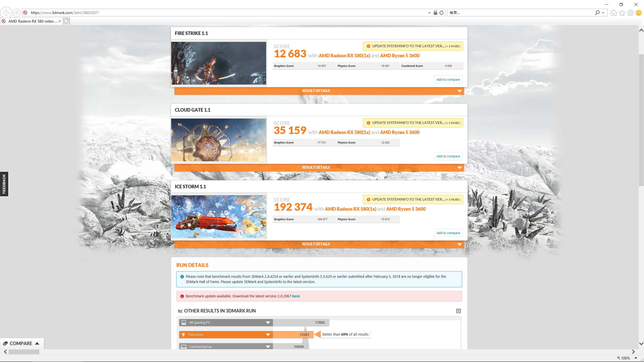The width and height of the screenshot is (644, 362).
Task: Click the 'here' download link
Action: point(296,296)
